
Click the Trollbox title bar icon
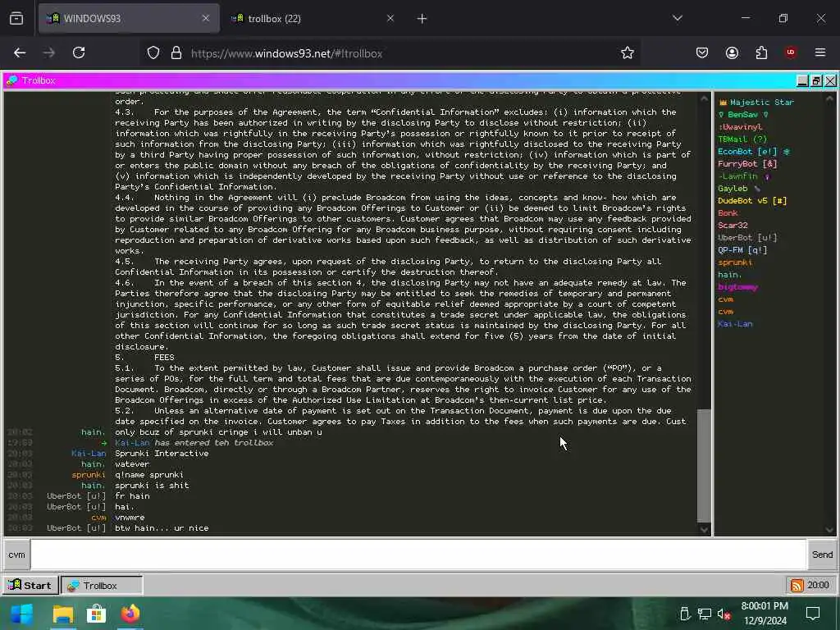pyautogui.click(x=11, y=80)
